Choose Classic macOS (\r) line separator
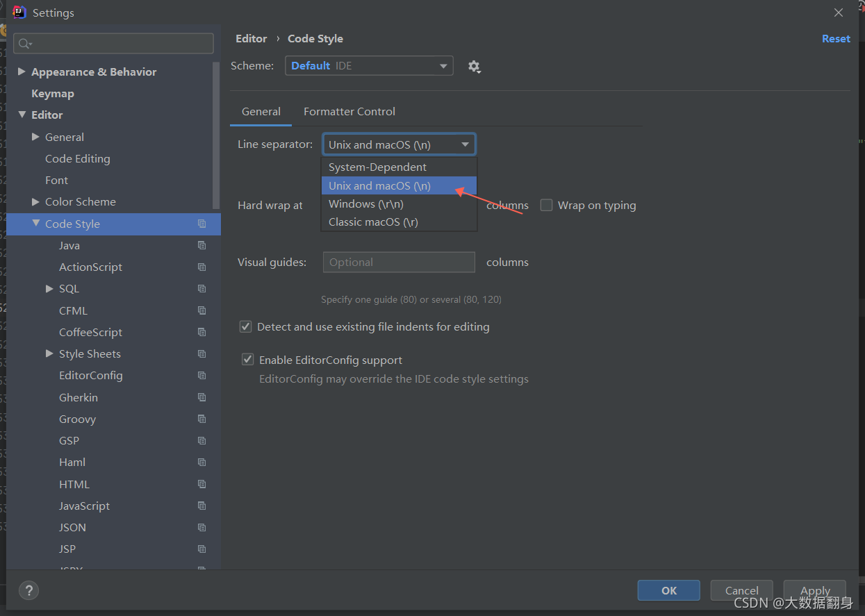 coord(399,222)
